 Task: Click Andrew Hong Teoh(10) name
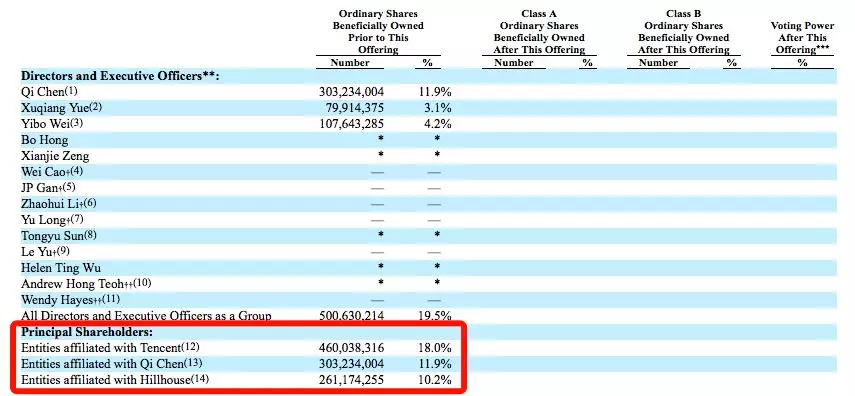click(x=86, y=284)
